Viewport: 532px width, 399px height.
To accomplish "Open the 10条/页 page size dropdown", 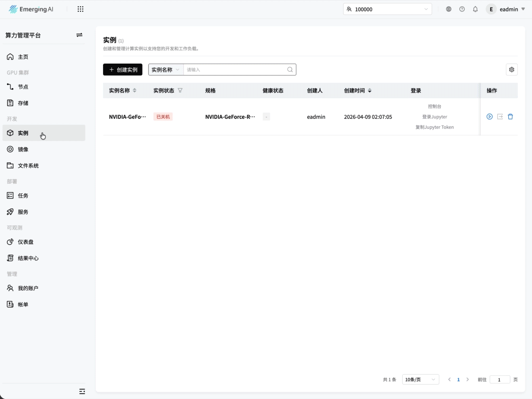I will 421,380.
